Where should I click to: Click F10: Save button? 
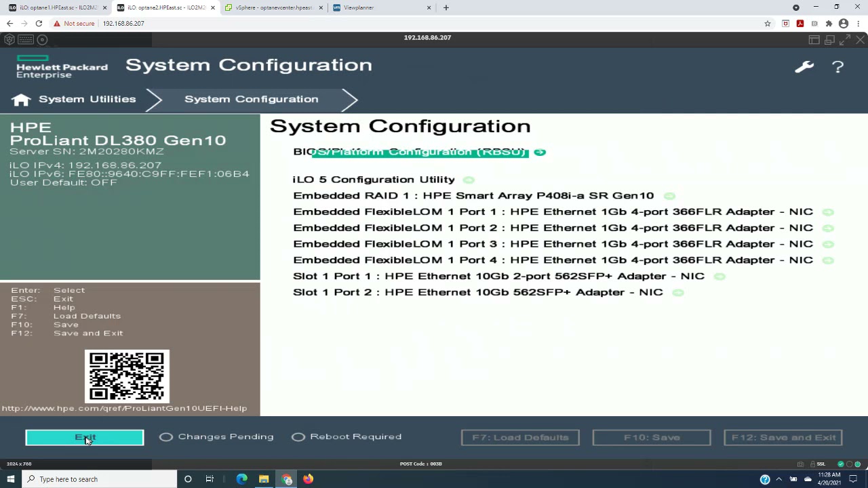tap(652, 438)
